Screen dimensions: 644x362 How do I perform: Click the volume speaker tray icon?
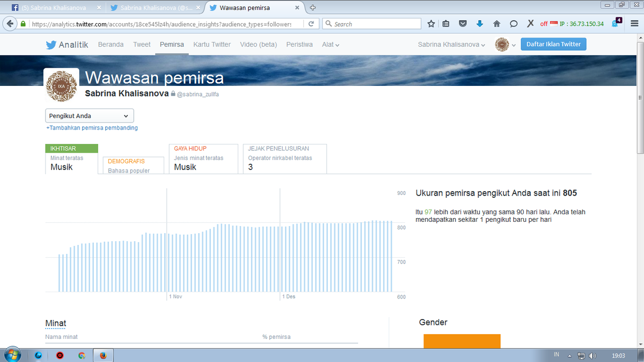tap(592, 356)
